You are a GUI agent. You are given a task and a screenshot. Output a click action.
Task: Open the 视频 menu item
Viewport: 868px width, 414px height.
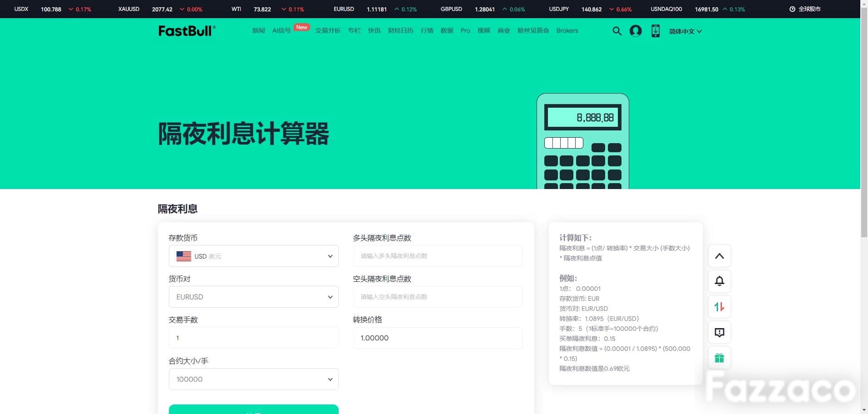(483, 30)
